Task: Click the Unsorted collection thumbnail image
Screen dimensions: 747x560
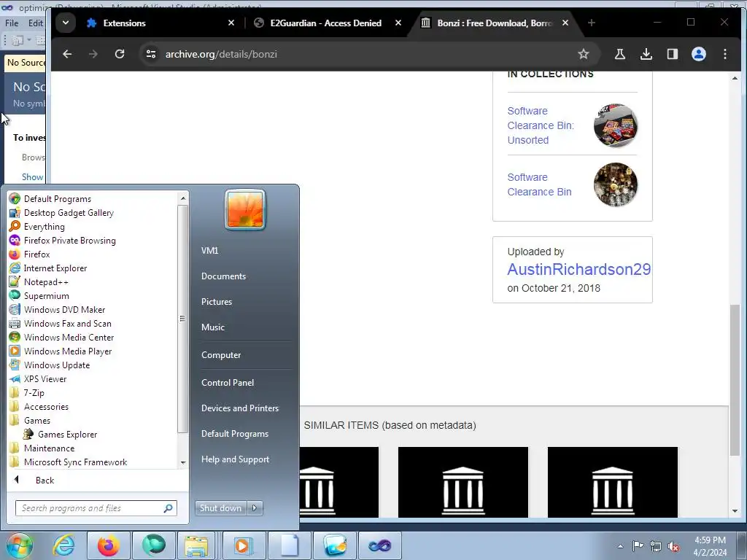Action: pos(616,125)
